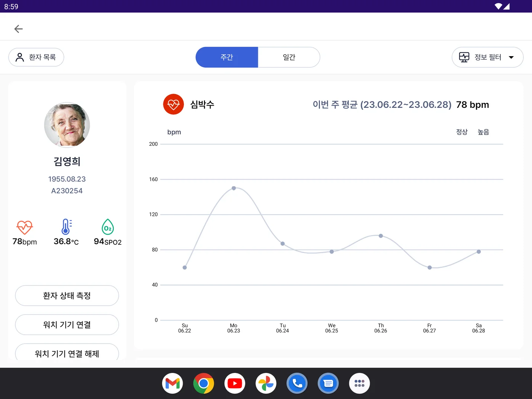Click the 이번 주 평균 date range text
The height and width of the screenshot is (399, 532).
(382, 105)
